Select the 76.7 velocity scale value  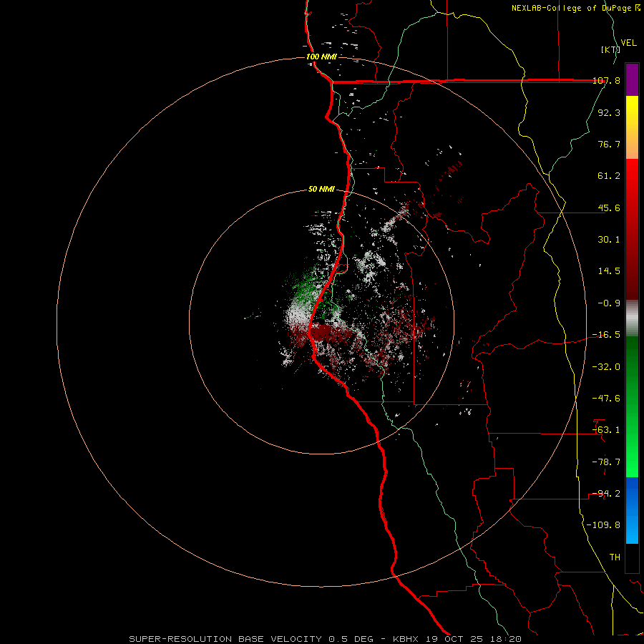click(609, 144)
